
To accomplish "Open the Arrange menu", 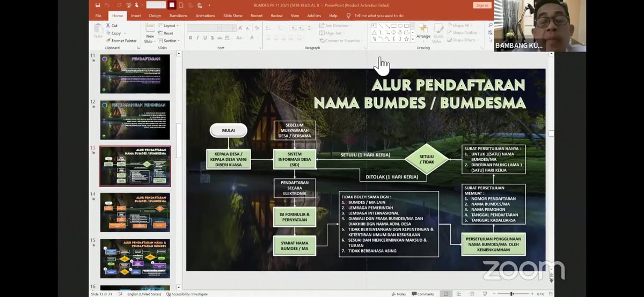I will (x=423, y=33).
